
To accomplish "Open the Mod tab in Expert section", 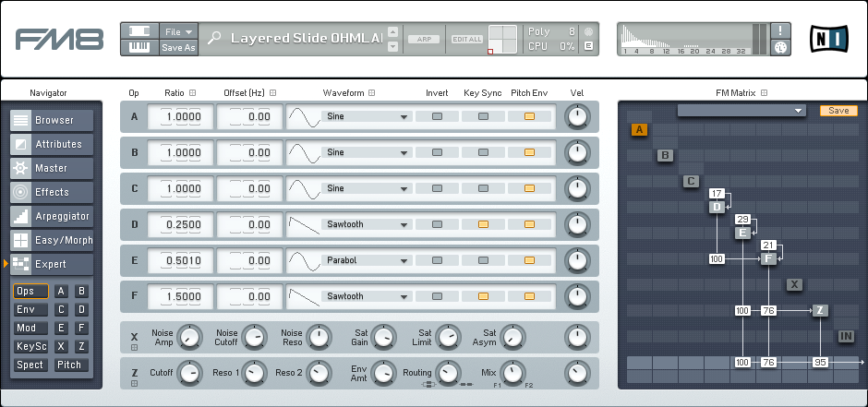I will (x=30, y=328).
